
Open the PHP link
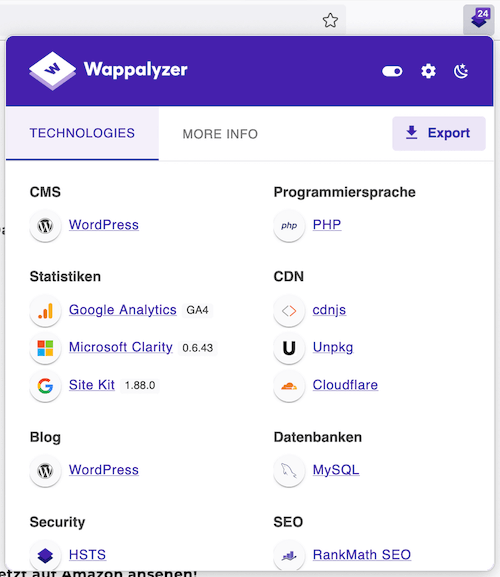pos(327,224)
